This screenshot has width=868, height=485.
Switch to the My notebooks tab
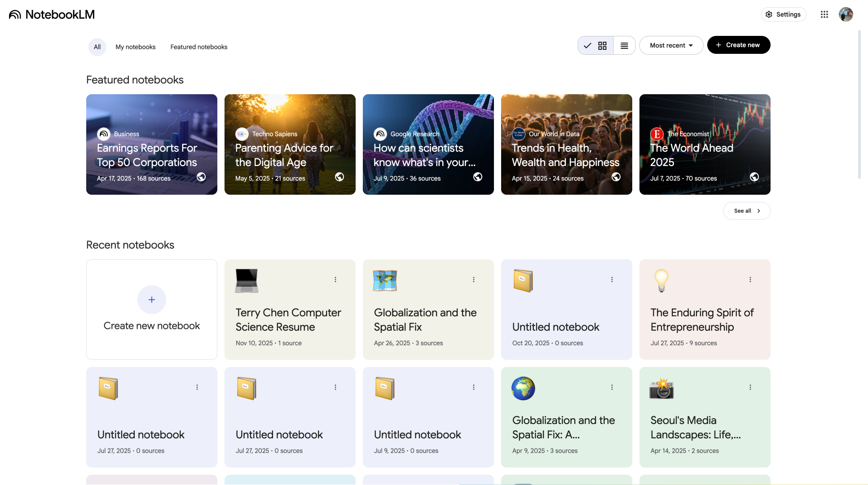[x=136, y=47]
